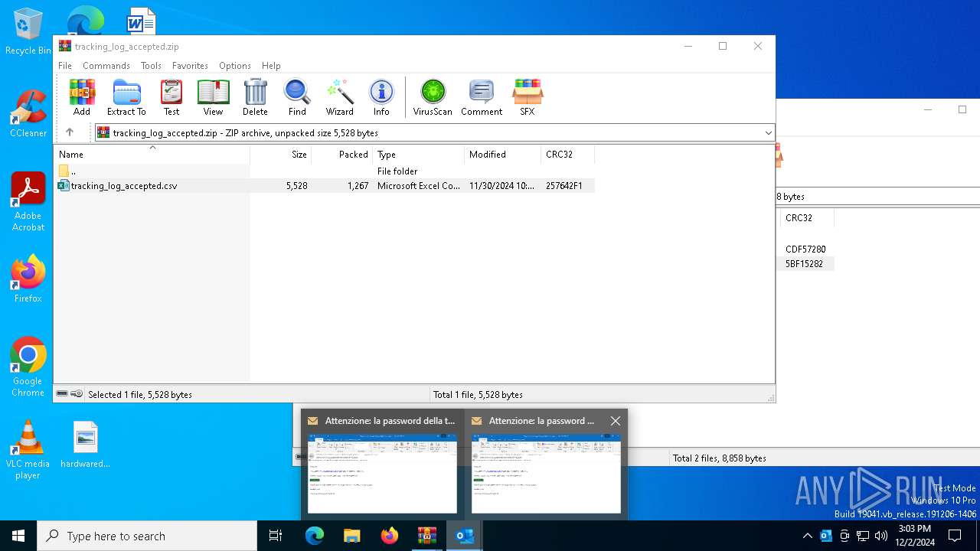Click the drive icon in the status bar
The height and width of the screenshot is (551, 980).
coord(62,394)
